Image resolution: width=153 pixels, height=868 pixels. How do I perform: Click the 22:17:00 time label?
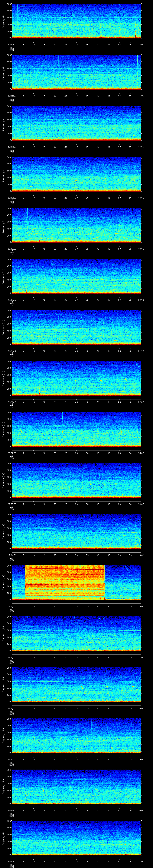[x=12, y=198]
